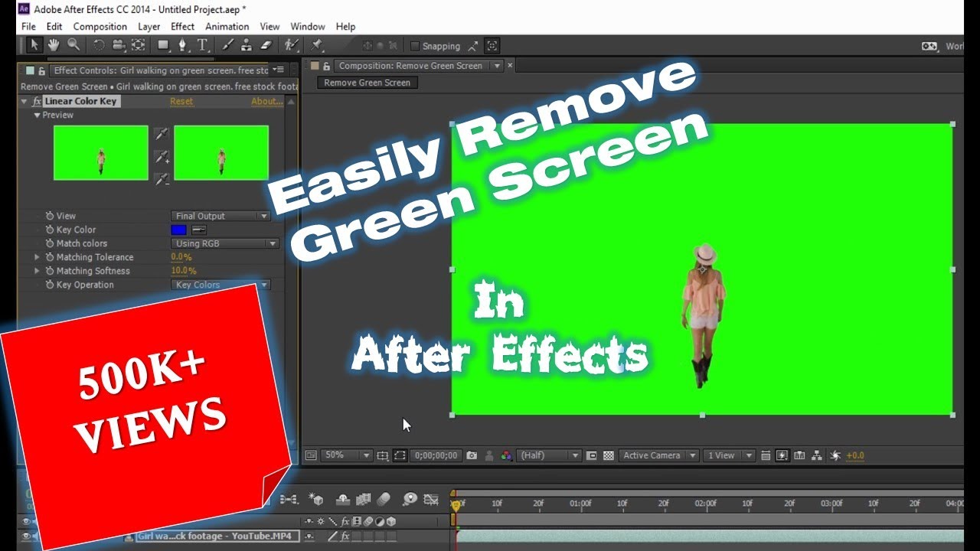Select the Pen tool
Screen dimensions: 980x551
(183, 45)
